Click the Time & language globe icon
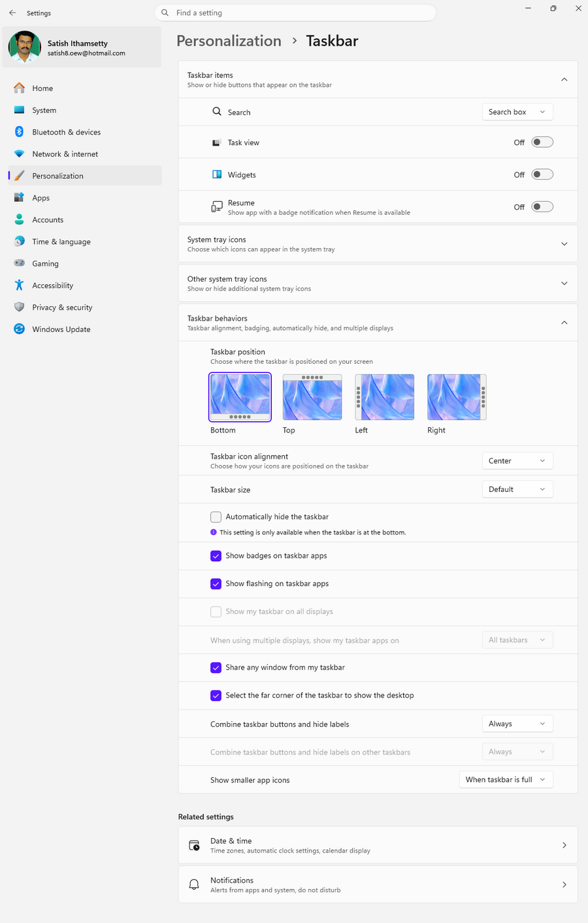The width and height of the screenshot is (588, 923). [20, 242]
